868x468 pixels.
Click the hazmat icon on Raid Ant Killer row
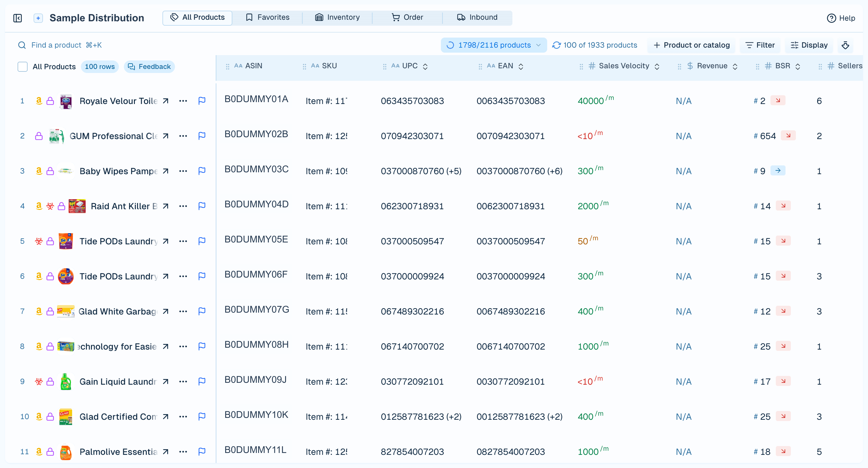click(50, 206)
